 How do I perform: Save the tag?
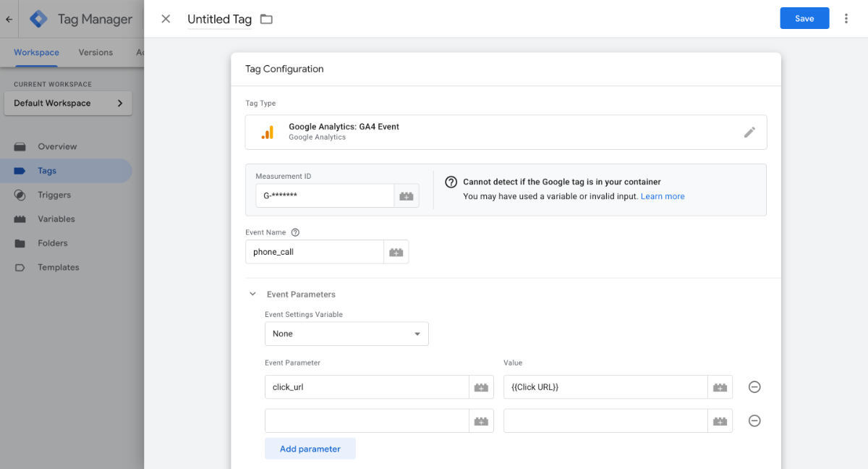tap(804, 19)
